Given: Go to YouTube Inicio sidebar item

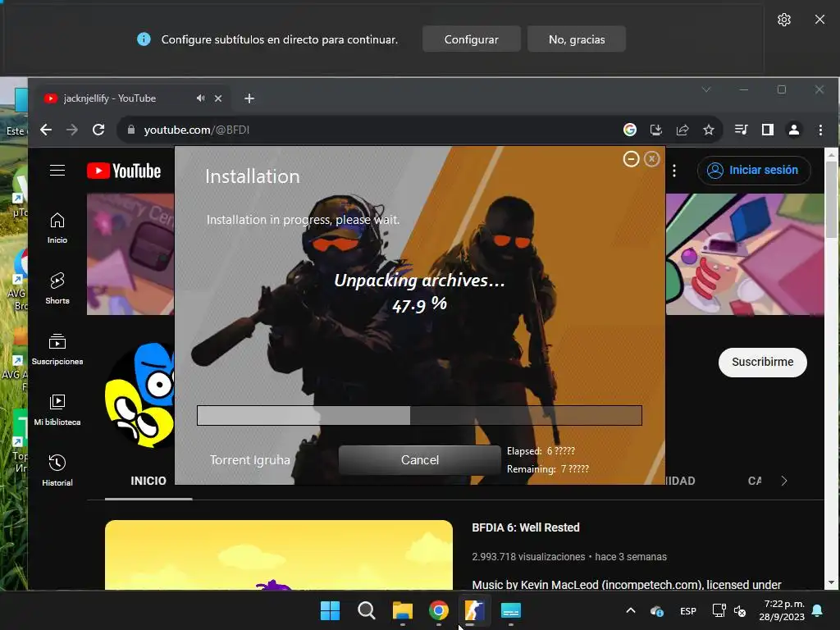Looking at the screenshot, I should (x=57, y=228).
